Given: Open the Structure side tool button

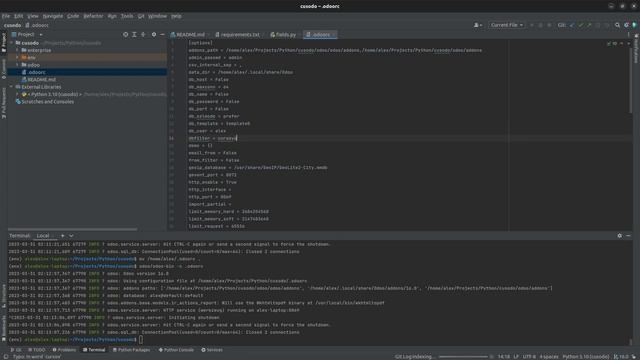Looking at the screenshot, I should 4,297.
